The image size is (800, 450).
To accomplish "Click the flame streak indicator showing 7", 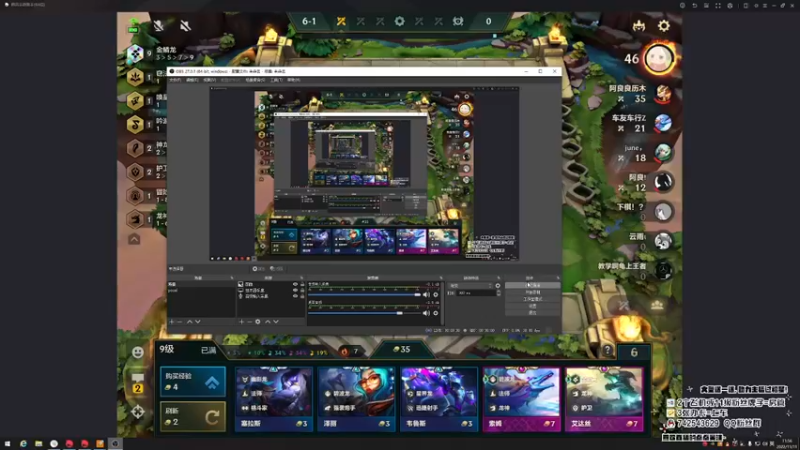I will tap(349, 351).
